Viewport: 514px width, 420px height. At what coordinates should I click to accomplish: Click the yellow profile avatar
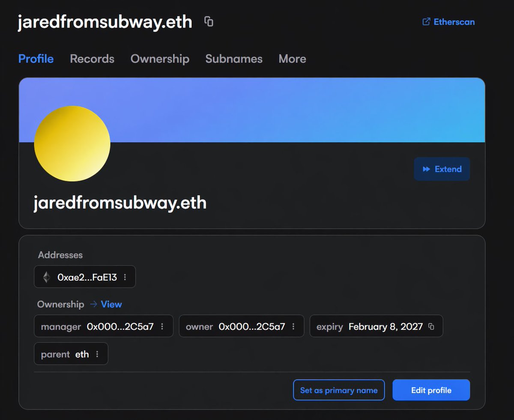72,144
